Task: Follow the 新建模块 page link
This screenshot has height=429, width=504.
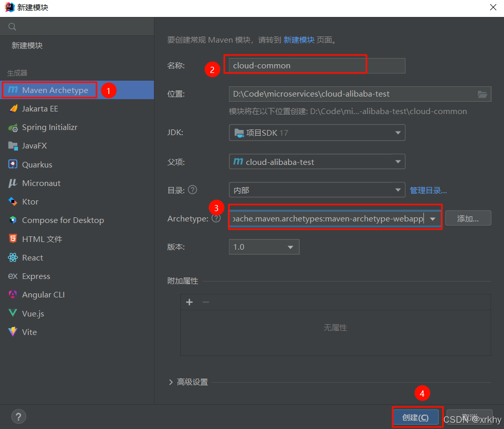Action: coord(299,40)
